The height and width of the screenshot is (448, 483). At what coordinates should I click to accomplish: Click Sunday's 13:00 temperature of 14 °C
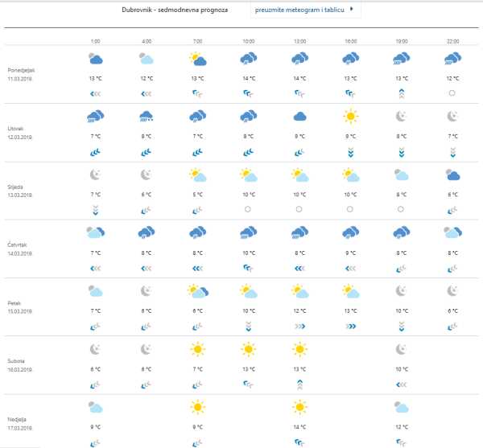(x=299, y=426)
